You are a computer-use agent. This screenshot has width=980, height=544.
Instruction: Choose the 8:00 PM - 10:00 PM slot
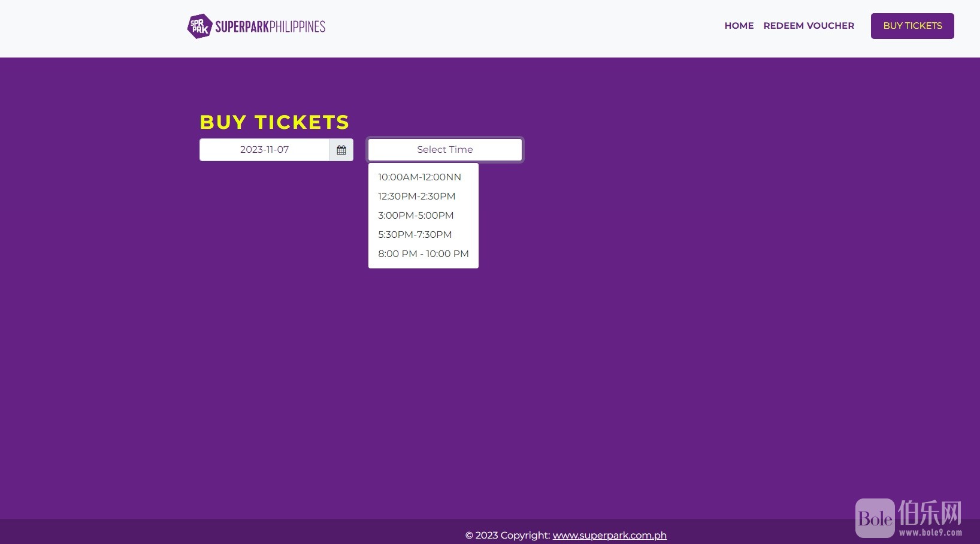(423, 254)
